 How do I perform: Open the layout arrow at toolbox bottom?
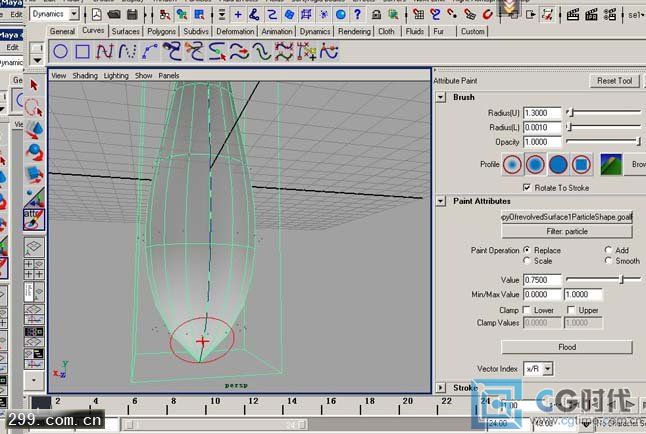tap(34, 380)
